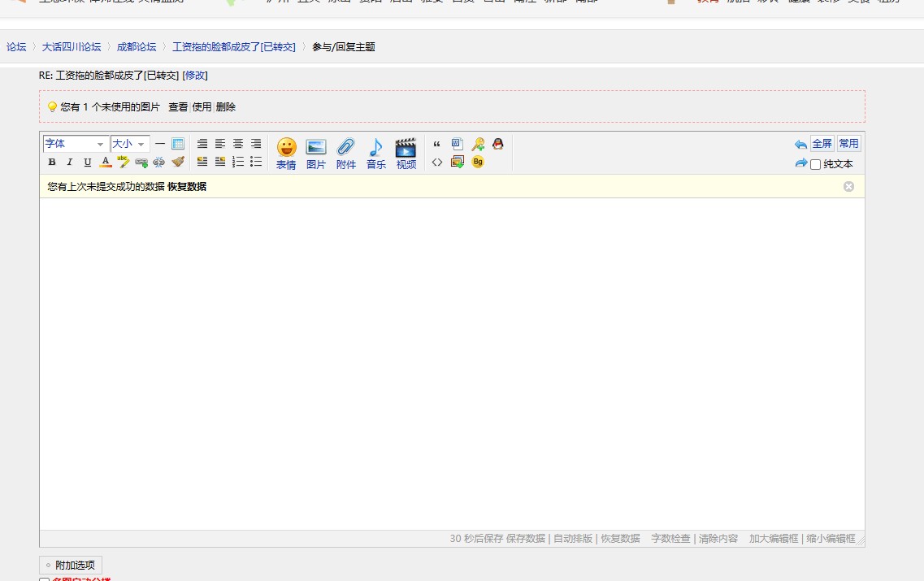Viewport: 924px width, 581px height.
Task: Click 恢复数据 in the editor footer
Action: pyautogui.click(x=621, y=539)
